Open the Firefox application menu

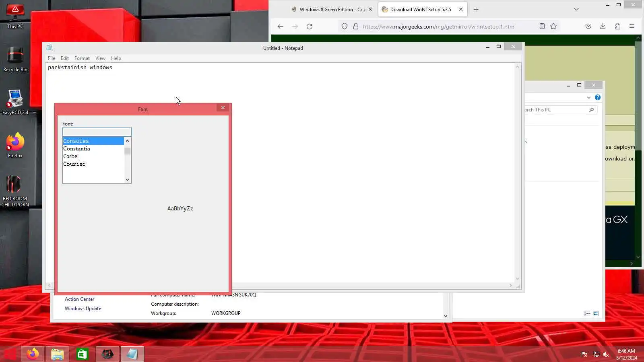(632, 27)
